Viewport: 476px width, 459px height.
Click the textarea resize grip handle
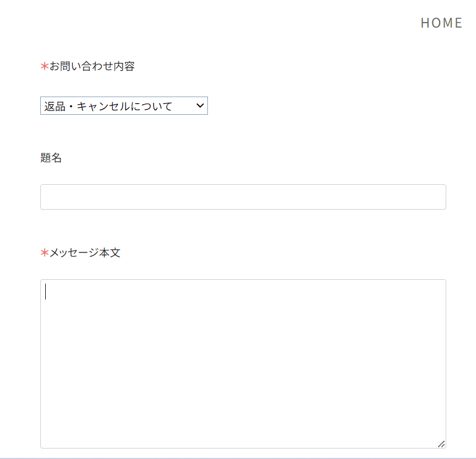click(441, 444)
